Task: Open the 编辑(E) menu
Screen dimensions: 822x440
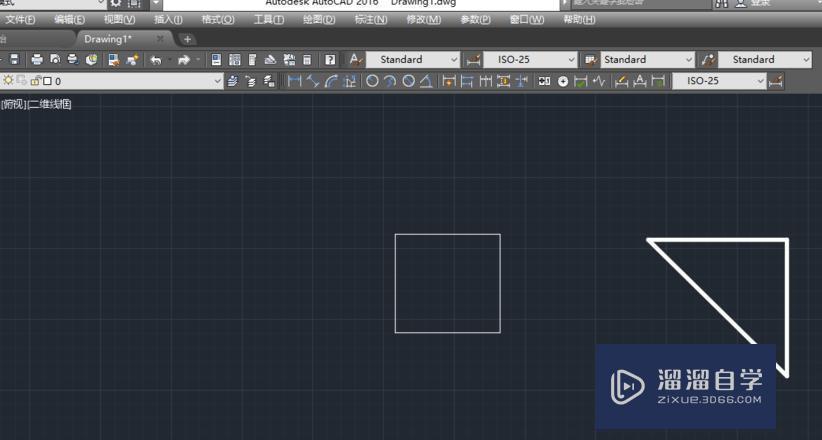Action: [x=69, y=20]
